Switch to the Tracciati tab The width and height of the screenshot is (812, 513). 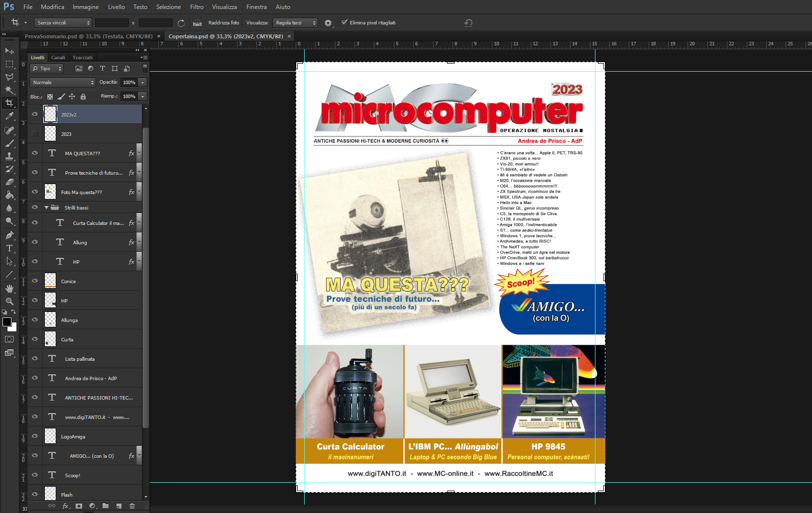point(83,58)
